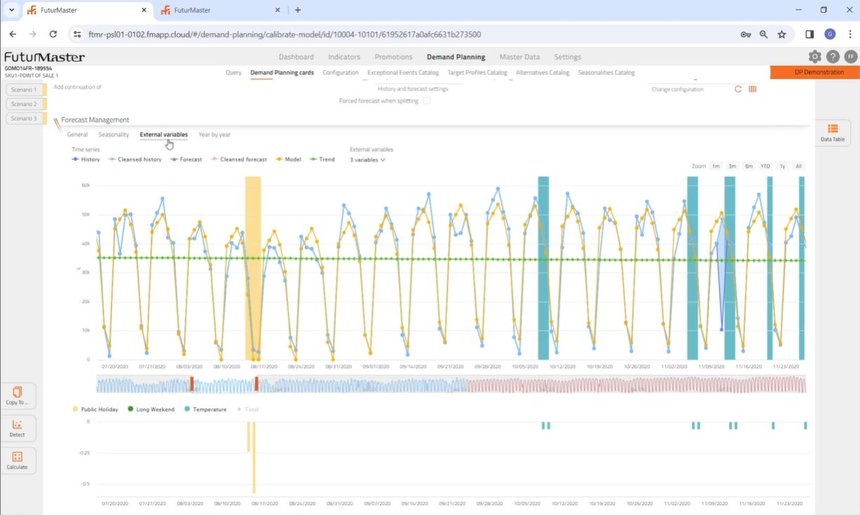Open Exceptional Events Catalog tab
Screen dimensions: 860x515
(x=403, y=72)
